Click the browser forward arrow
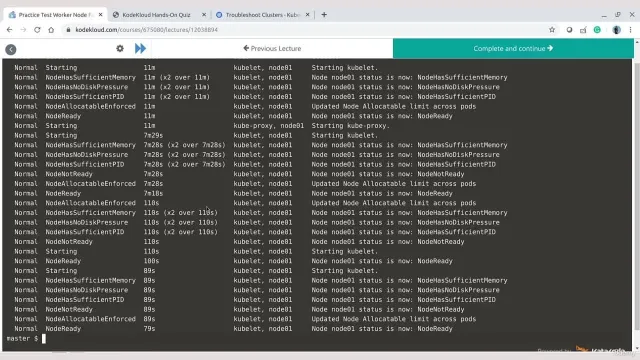 (23, 30)
